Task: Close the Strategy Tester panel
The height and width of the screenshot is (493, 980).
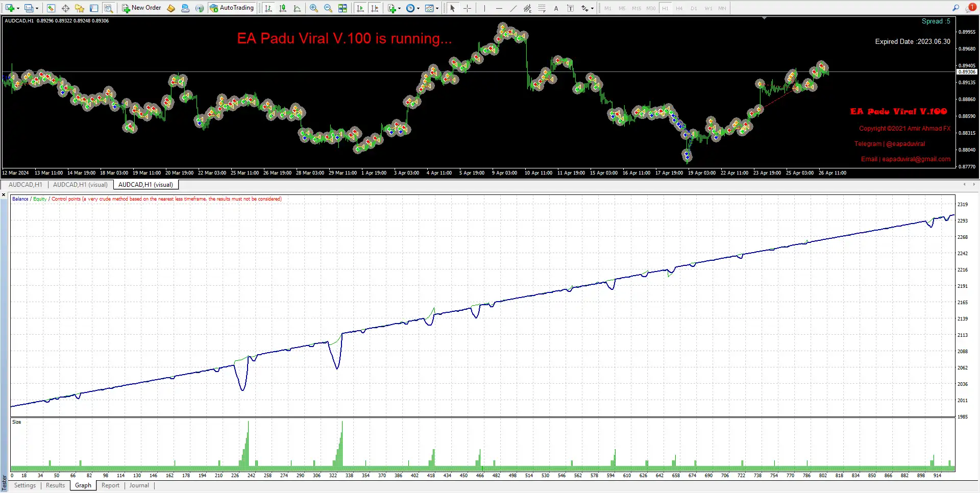Action: tap(4, 195)
